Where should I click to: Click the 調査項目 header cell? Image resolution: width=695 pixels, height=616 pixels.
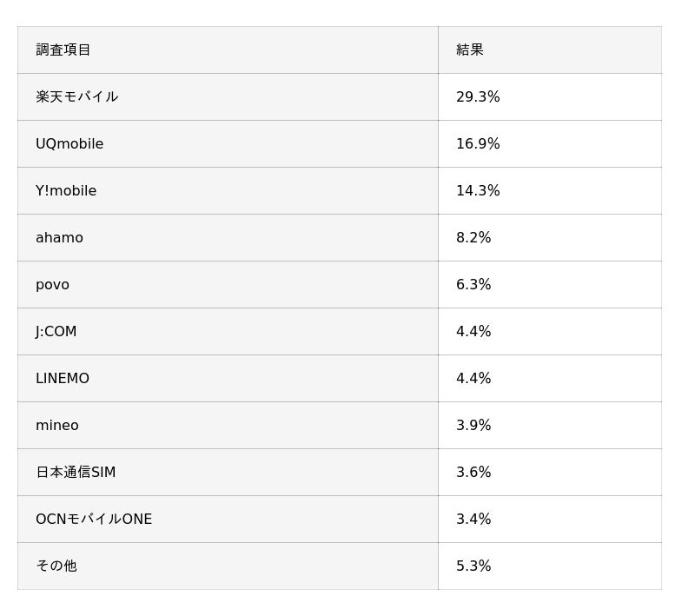tap(63, 50)
